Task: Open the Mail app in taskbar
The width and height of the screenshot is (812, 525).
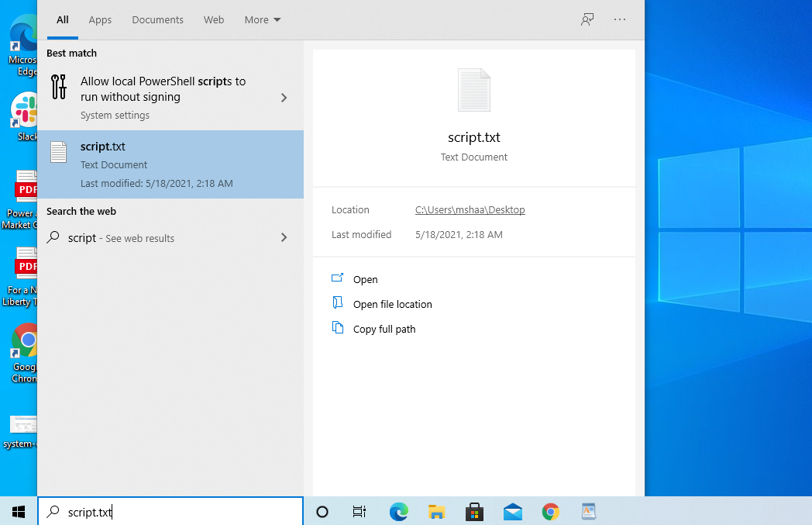Action: tap(512, 512)
